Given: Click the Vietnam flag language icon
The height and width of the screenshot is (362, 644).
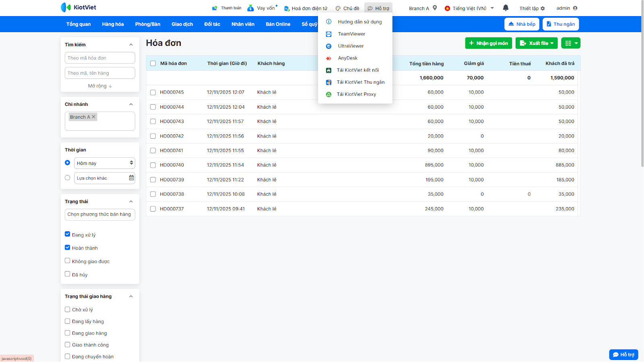Looking at the screenshot, I should [447, 8].
